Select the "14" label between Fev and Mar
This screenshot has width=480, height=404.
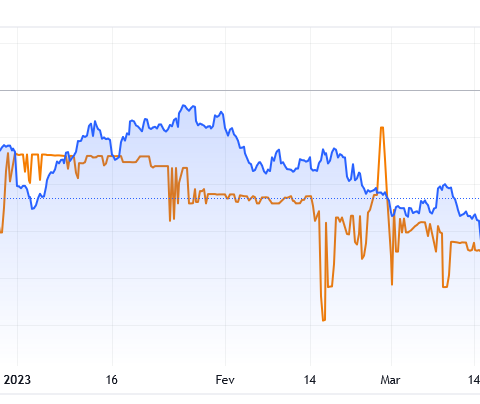(x=310, y=380)
